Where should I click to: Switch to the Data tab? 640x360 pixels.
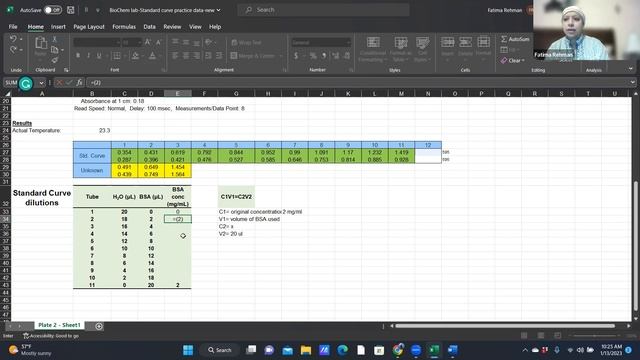tap(149, 27)
